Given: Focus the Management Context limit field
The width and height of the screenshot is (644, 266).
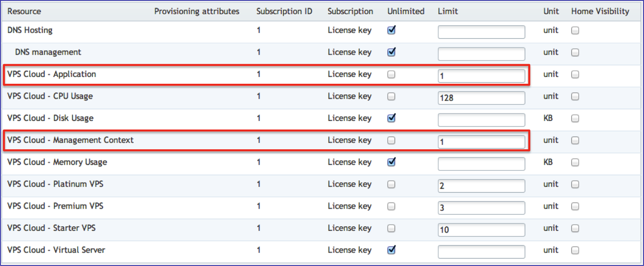Looking at the screenshot, I should (x=481, y=142).
